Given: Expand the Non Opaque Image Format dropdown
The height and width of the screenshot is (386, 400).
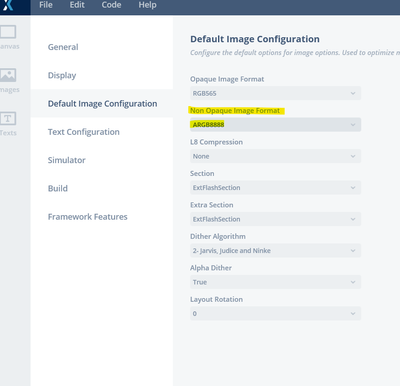Looking at the screenshot, I should point(275,125).
